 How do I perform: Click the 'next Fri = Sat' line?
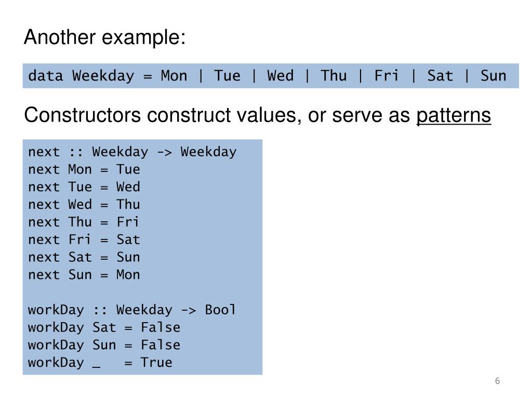pos(84,240)
